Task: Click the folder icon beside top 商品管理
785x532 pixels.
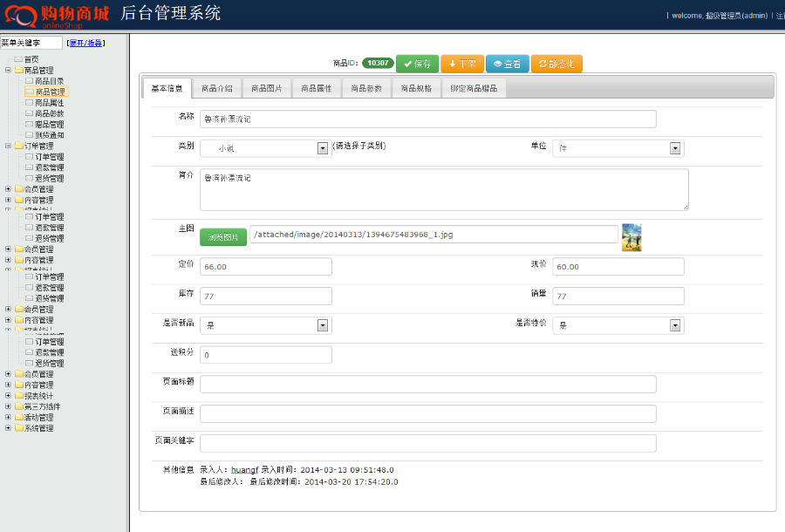Action: point(19,70)
